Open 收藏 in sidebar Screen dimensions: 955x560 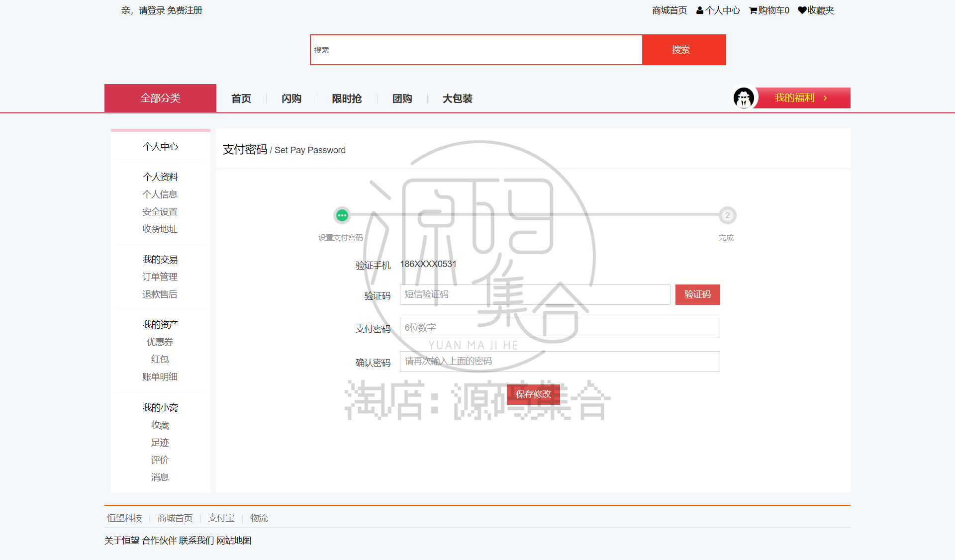160,425
